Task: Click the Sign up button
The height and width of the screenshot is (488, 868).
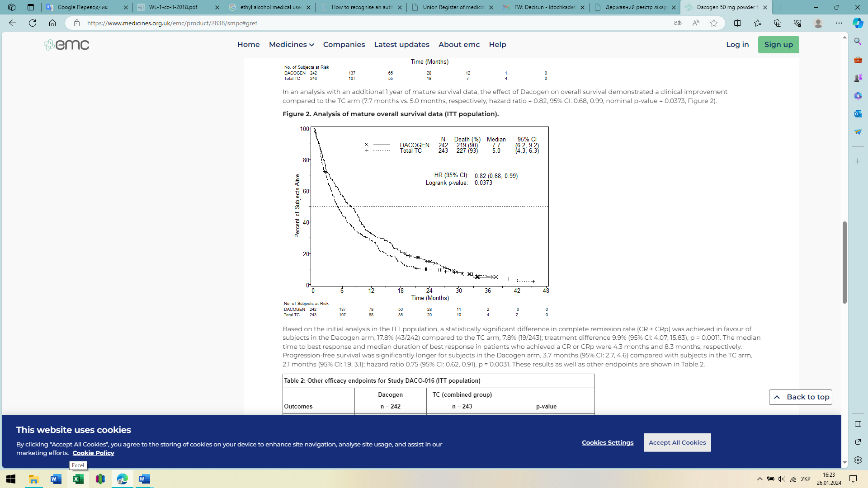Action: (x=778, y=44)
